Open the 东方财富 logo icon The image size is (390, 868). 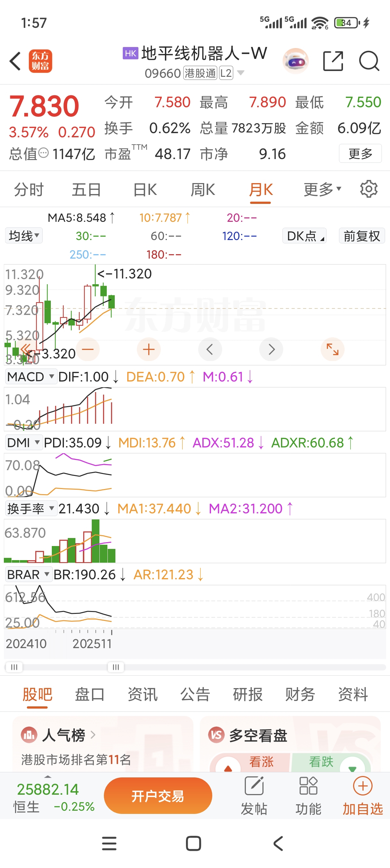pos(40,61)
